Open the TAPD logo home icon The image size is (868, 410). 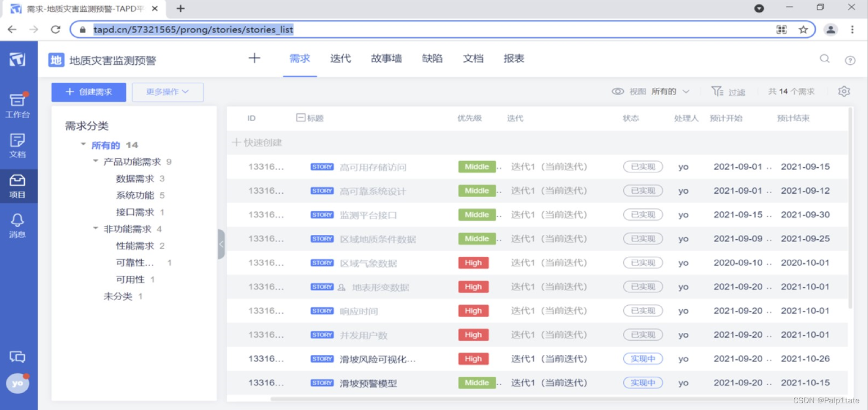point(17,59)
